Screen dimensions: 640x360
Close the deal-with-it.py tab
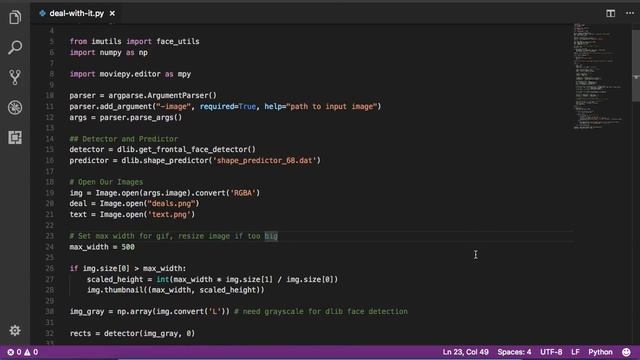(112, 13)
